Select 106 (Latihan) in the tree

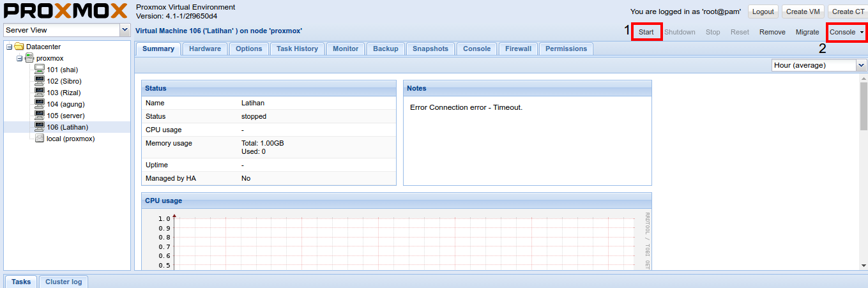68,127
